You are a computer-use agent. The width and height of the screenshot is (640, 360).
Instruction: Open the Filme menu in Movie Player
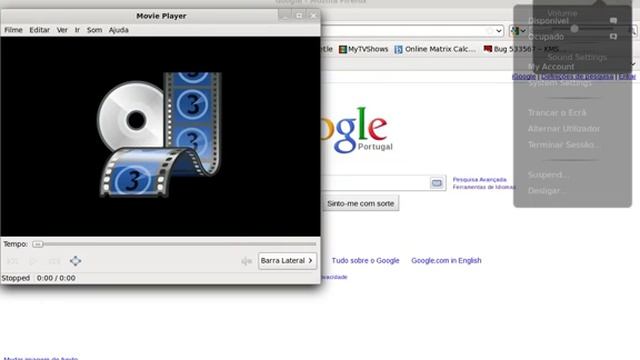pyautogui.click(x=13, y=30)
